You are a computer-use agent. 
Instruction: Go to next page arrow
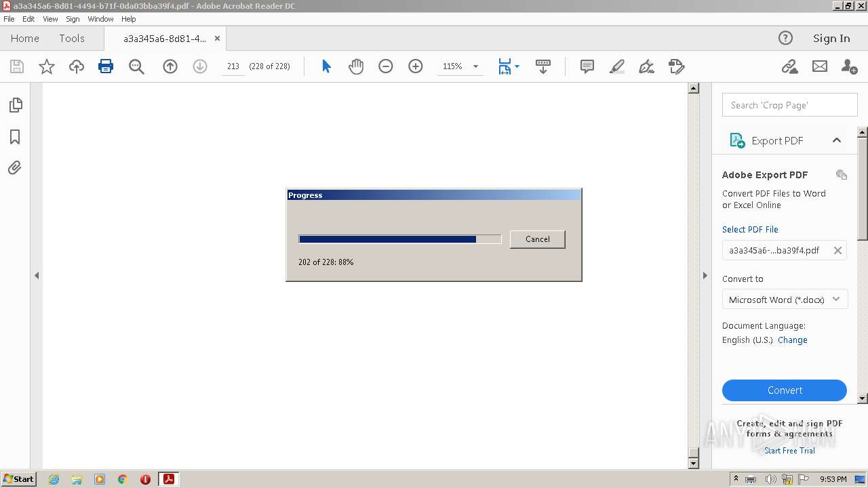200,66
